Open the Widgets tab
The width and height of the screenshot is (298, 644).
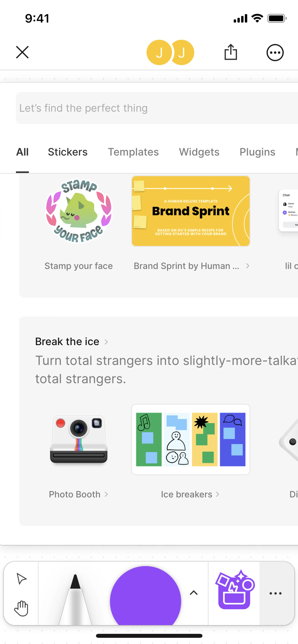(x=199, y=152)
